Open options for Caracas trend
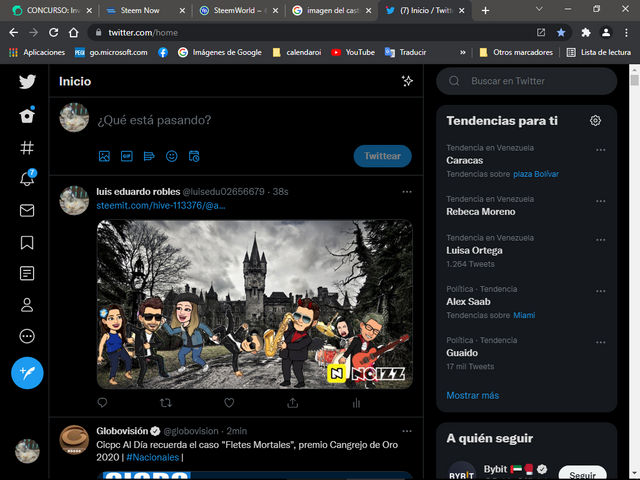 (x=600, y=150)
